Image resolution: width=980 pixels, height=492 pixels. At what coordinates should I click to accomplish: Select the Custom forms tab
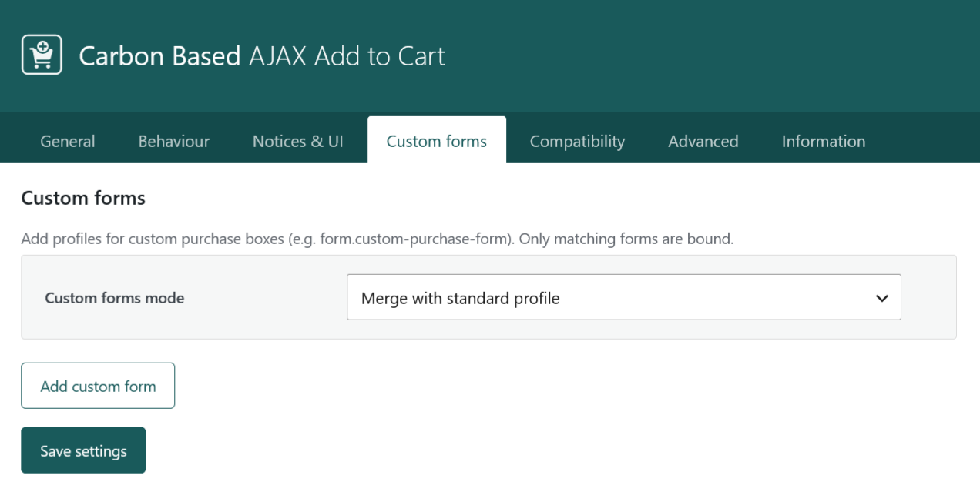click(x=437, y=140)
